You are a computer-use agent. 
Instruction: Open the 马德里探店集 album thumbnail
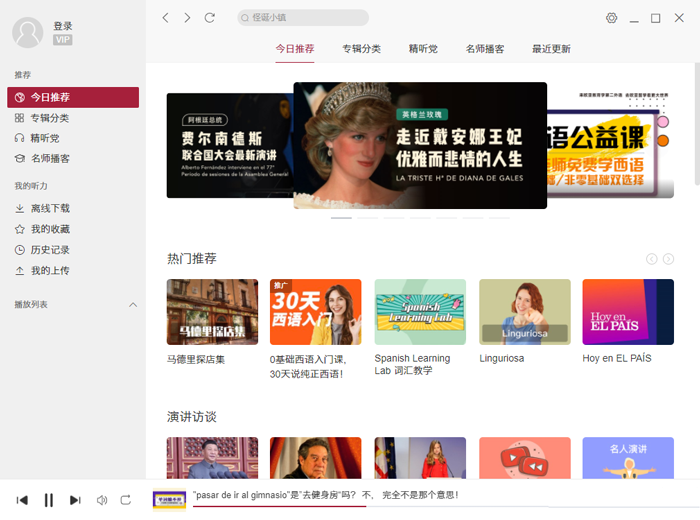[212, 312]
